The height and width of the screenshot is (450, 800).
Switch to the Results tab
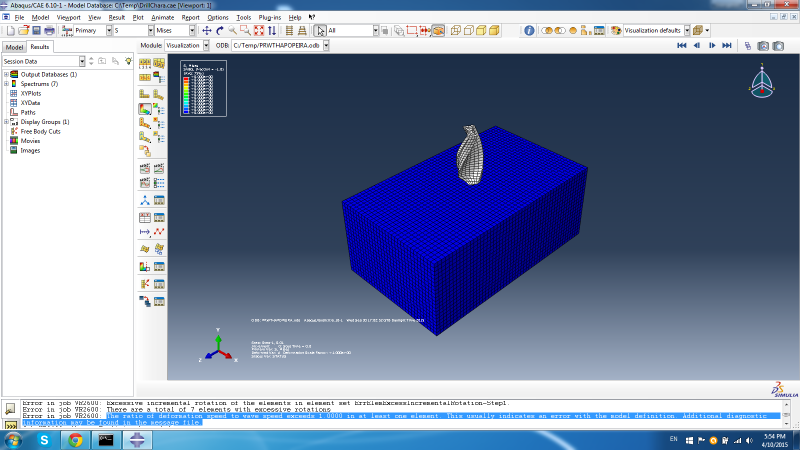pyautogui.click(x=40, y=46)
